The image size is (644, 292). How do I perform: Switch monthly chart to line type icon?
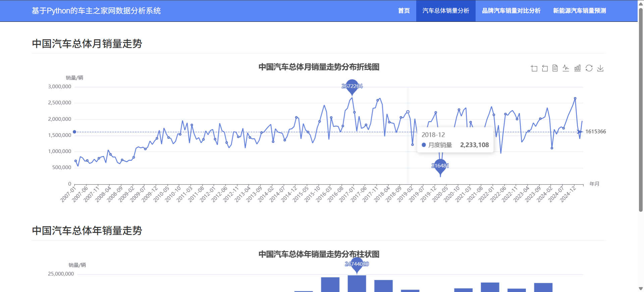[566, 68]
